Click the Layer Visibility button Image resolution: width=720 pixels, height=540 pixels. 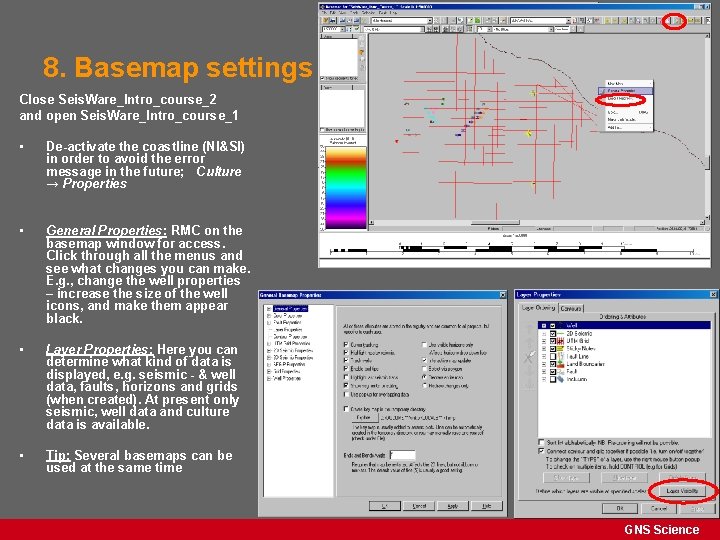(682, 491)
